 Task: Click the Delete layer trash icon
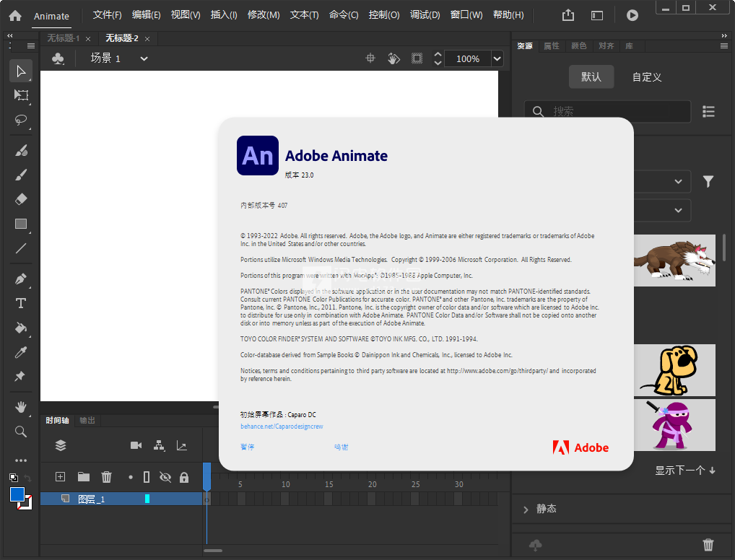pos(106,477)
